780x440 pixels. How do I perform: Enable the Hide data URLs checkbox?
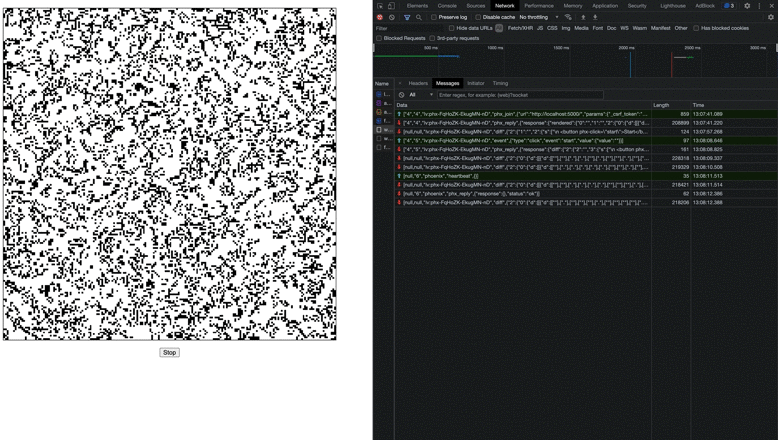(452, 28)
